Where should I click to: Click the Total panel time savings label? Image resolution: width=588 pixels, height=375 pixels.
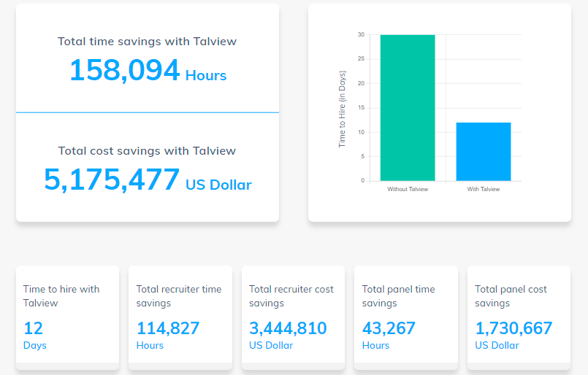[x=398, y=296]
